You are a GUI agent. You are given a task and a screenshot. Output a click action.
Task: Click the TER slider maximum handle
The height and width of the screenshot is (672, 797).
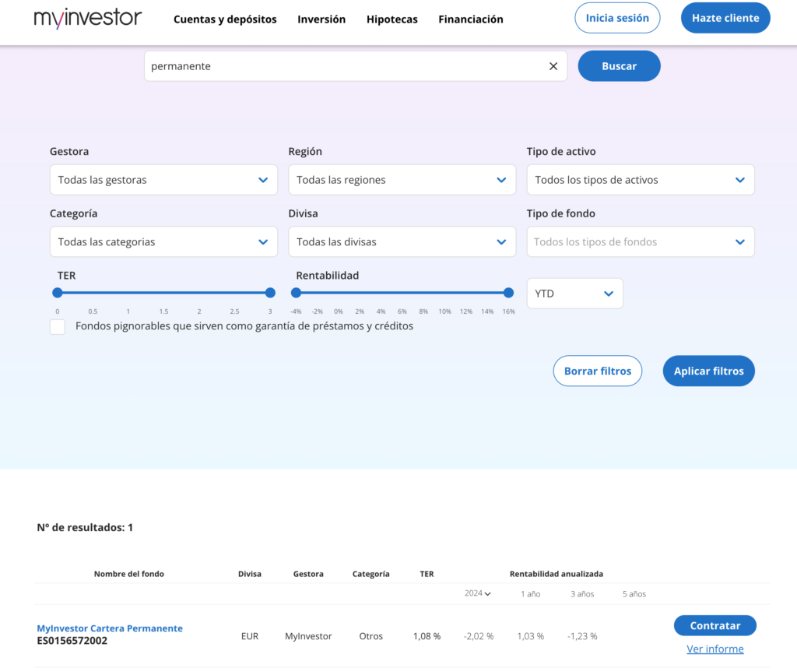(270, 293)
